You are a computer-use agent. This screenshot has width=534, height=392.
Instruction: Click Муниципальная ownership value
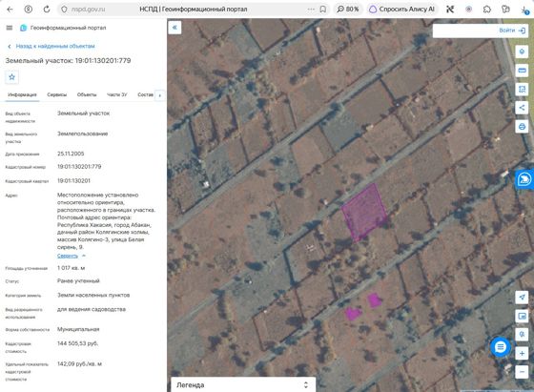[x=78, y=329]
